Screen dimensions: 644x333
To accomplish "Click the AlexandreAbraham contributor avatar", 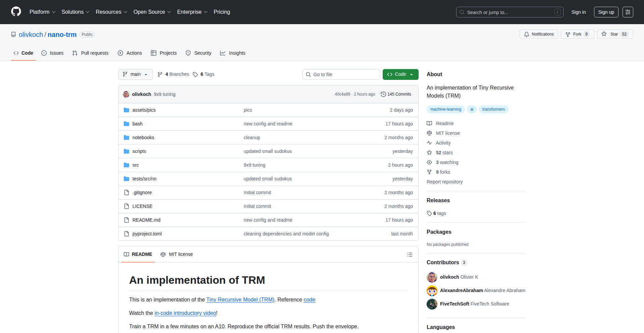I will 432,290.
